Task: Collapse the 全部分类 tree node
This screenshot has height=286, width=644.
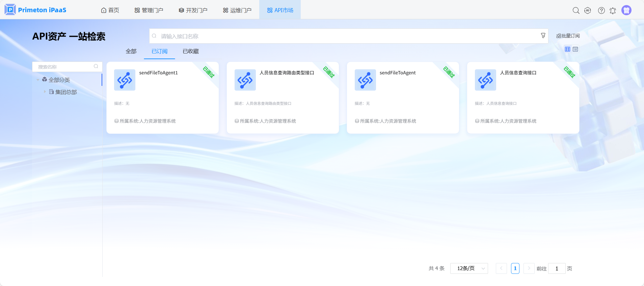Action: 38,80
